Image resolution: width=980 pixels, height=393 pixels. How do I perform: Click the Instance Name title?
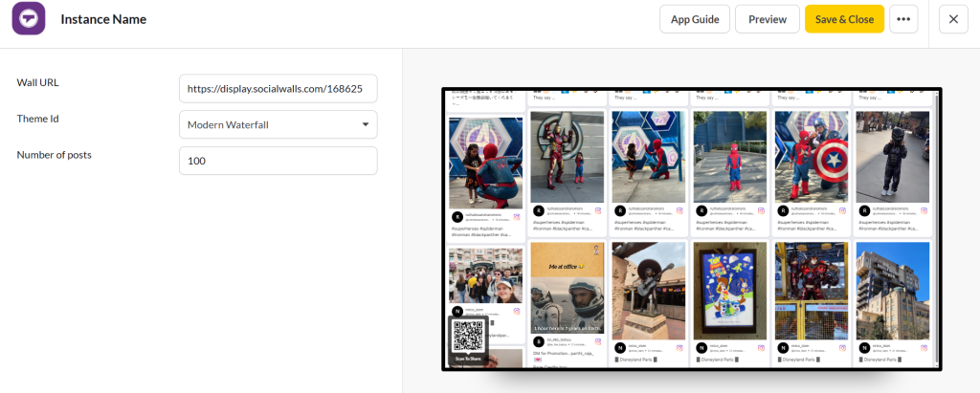[x=103, y=19]
